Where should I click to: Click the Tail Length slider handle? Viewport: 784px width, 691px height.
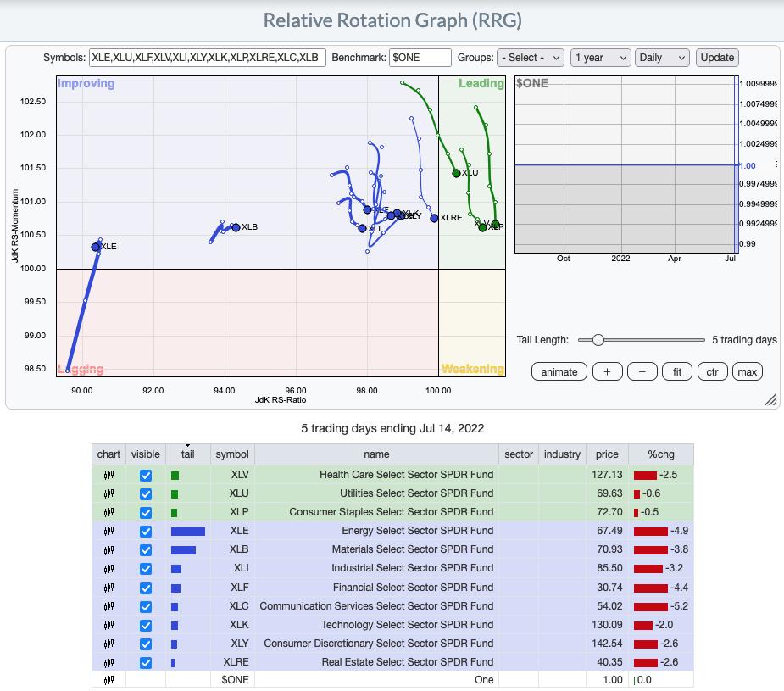tap(598, 340)
